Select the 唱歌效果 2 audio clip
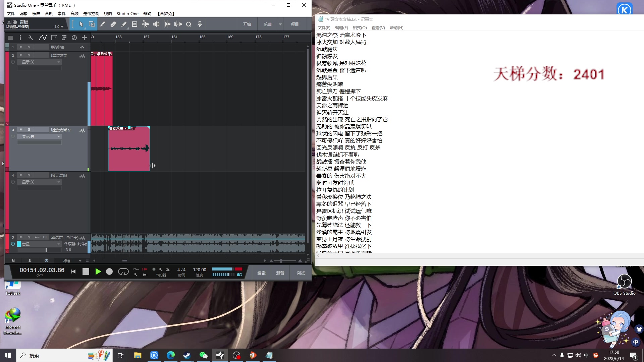This screenshot has height=362, width=644. click(129, 148)
